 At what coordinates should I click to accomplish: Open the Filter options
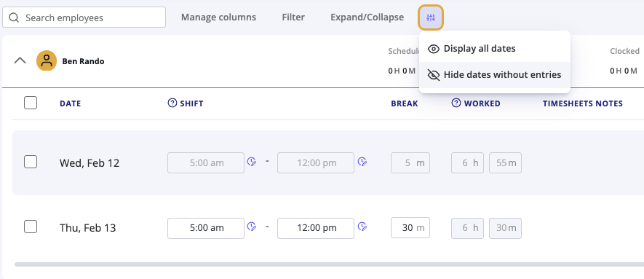click(x=293, y=17)
